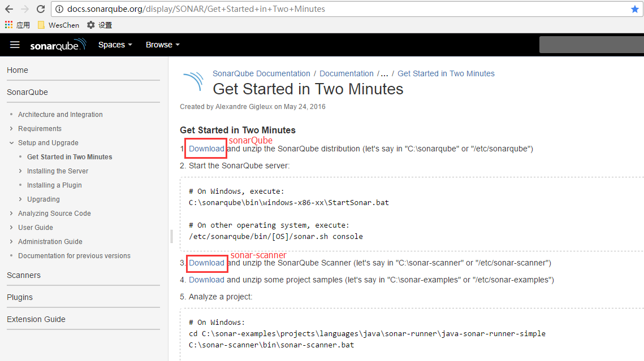Screen dimensions: 644x361
Task: Open the Plugins sidebar section
Action: coord(20,297)
